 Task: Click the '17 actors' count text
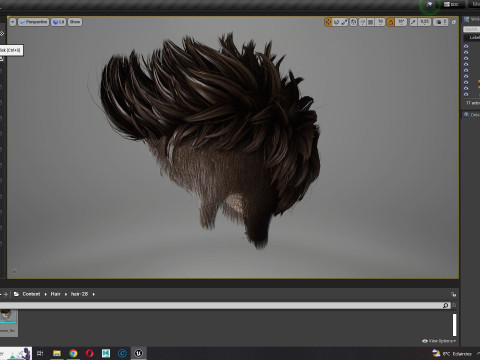click(x=473, y=103)
